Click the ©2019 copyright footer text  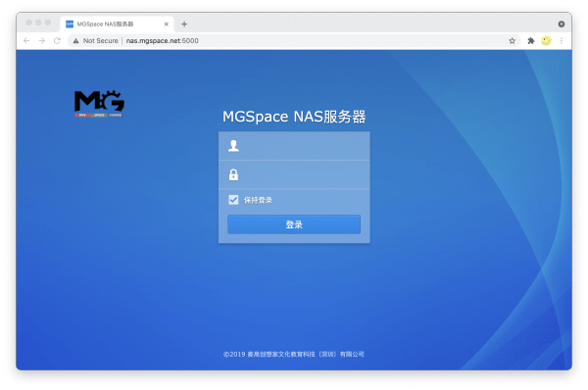click(294, 354)
